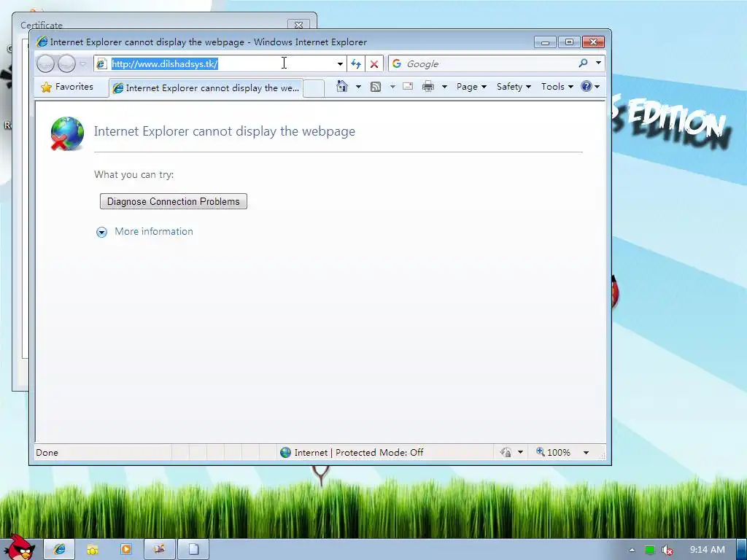The image size is (747, 560).
Task: Close the Certificate dialog window
Action: (x=298, y=24)
